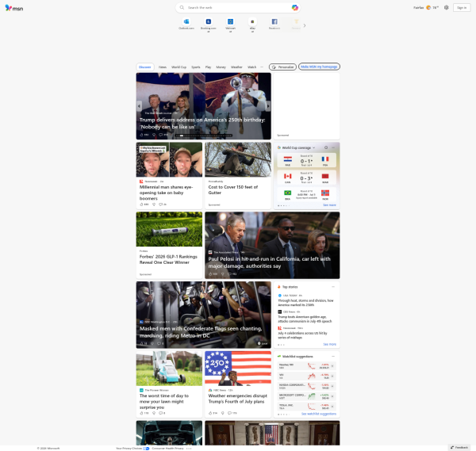This screenshot has height=451, width=476.
Task: Show more shortcut sites with right chevron
Action: click(304, 25)
